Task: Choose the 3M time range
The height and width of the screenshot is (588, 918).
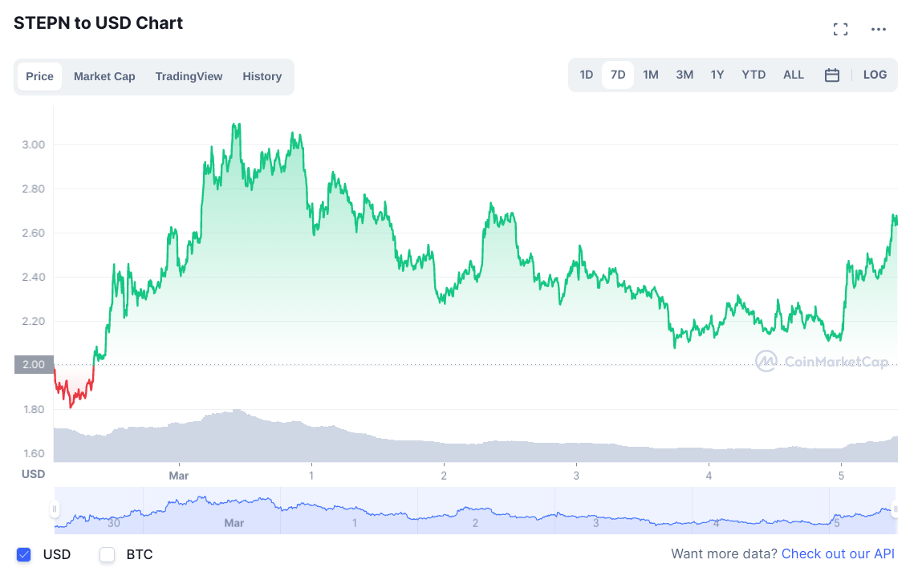Action: pos(684,75)
